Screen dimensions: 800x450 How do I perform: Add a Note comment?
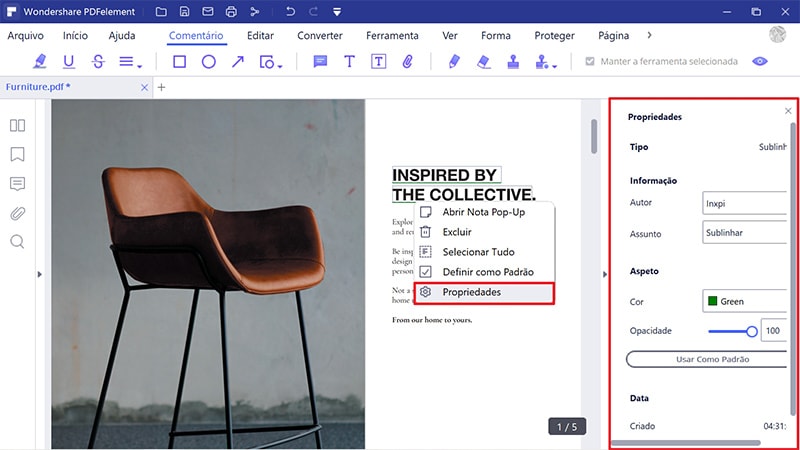coord(320,62)
